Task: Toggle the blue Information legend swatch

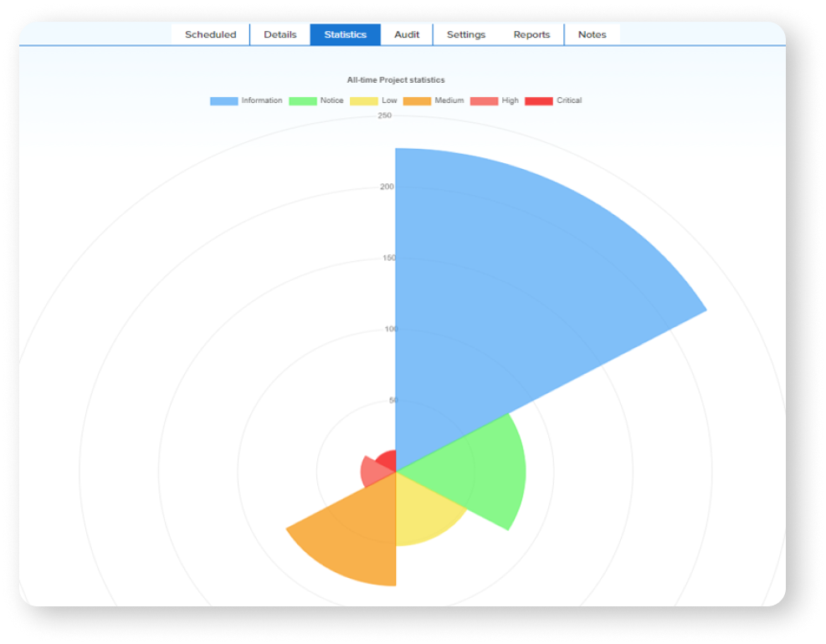Action: point(223,101)
